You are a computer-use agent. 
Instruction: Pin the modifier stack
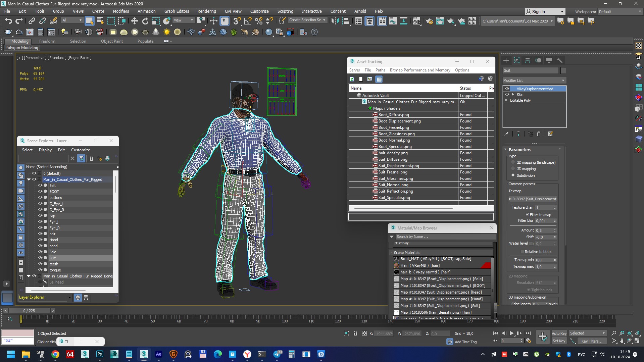click(506, 134)
